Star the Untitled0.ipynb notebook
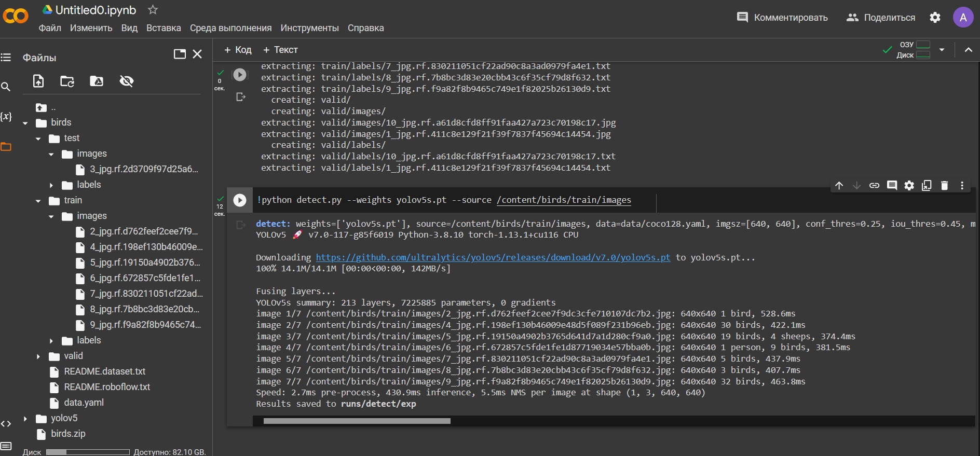The image size is (980, 456). (153, 9)
